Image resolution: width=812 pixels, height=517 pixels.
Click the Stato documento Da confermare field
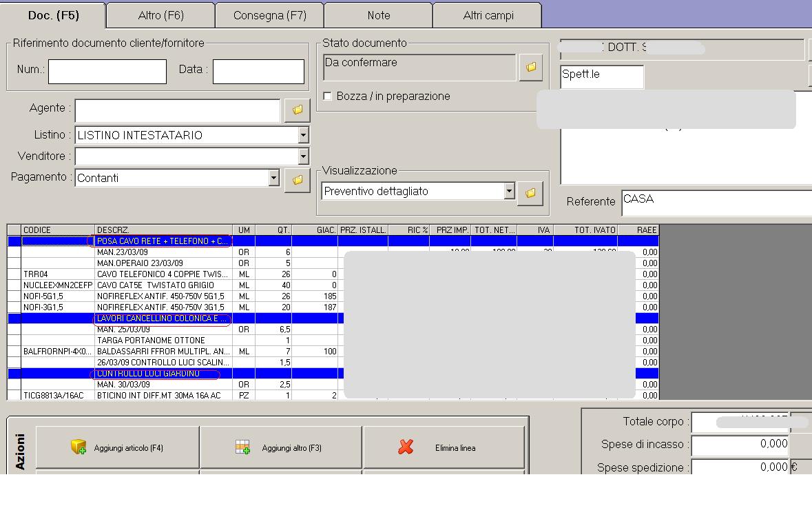point(419,68)
